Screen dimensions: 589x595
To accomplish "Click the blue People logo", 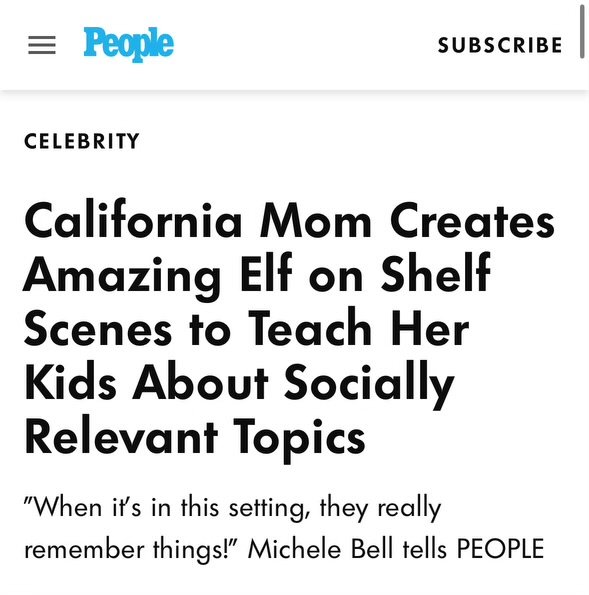I will pos(129,44).
